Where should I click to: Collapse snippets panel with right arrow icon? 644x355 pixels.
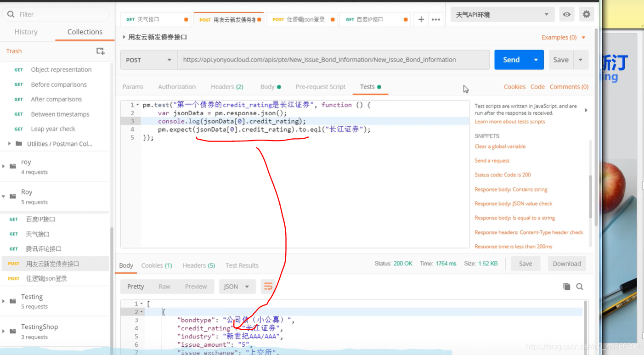click(586, 110)
